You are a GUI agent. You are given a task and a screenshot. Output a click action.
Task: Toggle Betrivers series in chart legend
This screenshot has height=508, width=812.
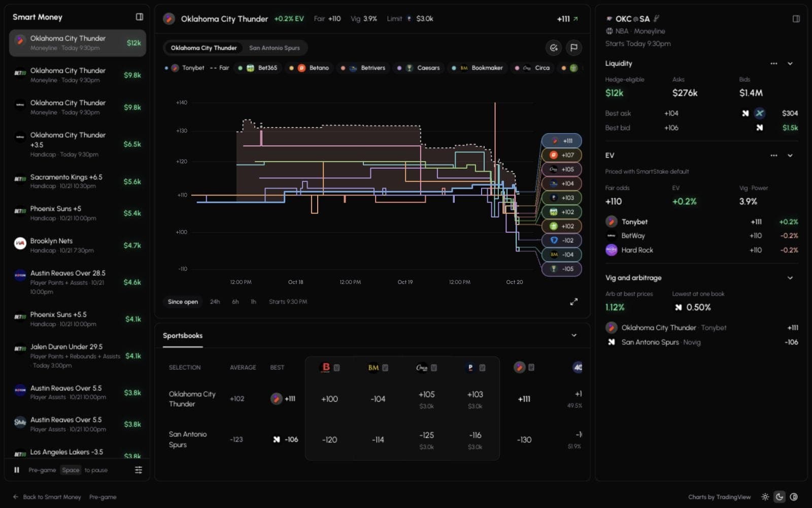click(363, 68)
